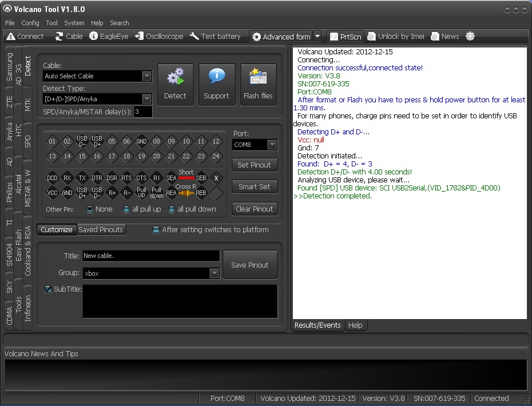Switch to the Saved Pinouts tab
The width and height of the screenshot is (532, 406).
pos(101,230)
